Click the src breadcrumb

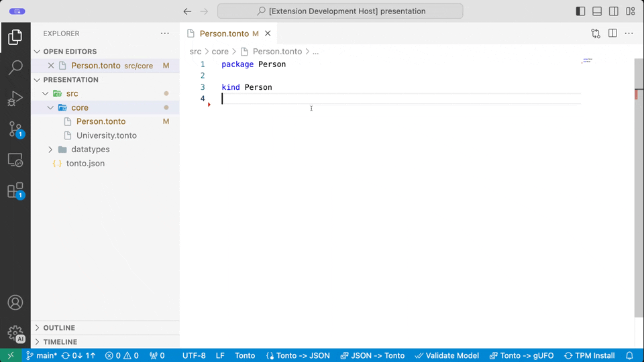pyautogui.click(x=195, y=52)
